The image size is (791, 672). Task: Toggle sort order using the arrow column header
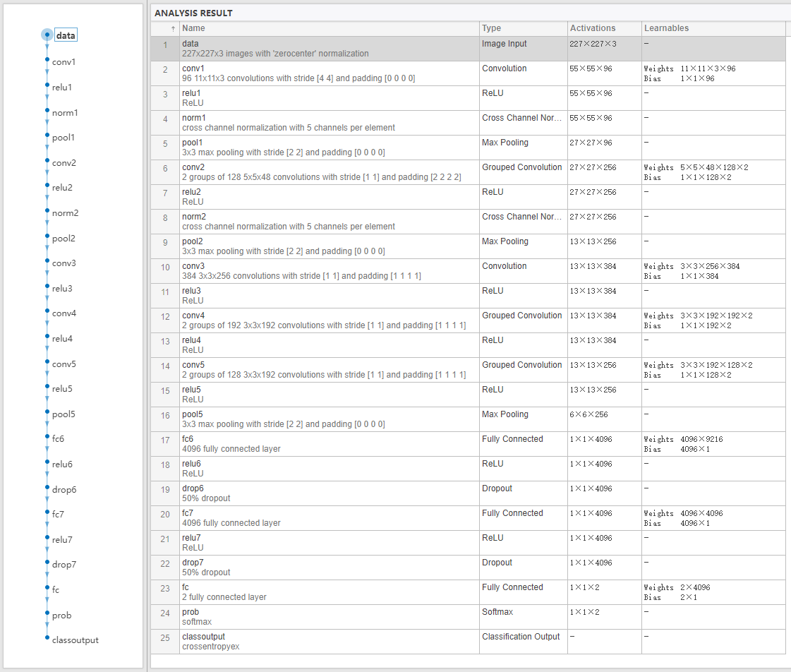click(165, 28)
